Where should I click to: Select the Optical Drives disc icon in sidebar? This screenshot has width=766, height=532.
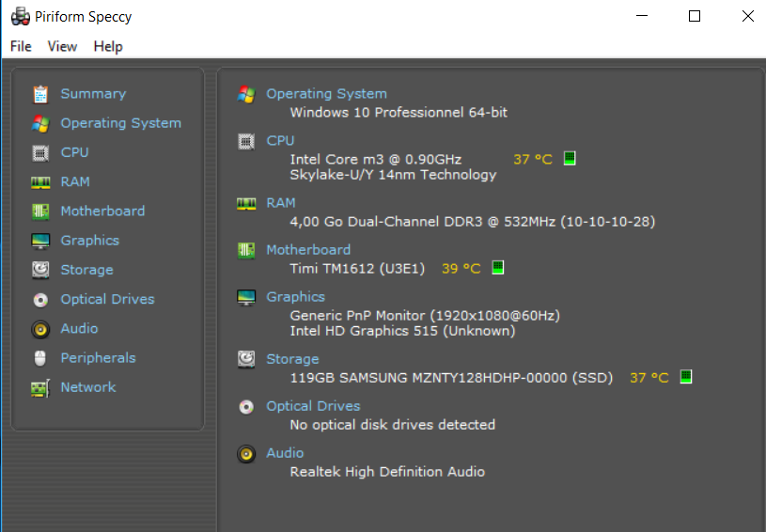pyautogui.click(x=40, y=300)
